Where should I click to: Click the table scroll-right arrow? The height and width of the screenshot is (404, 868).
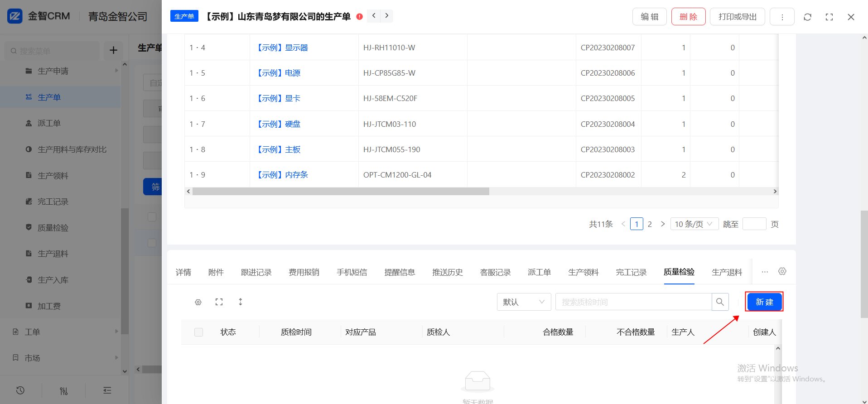click(x=775, y=192)
